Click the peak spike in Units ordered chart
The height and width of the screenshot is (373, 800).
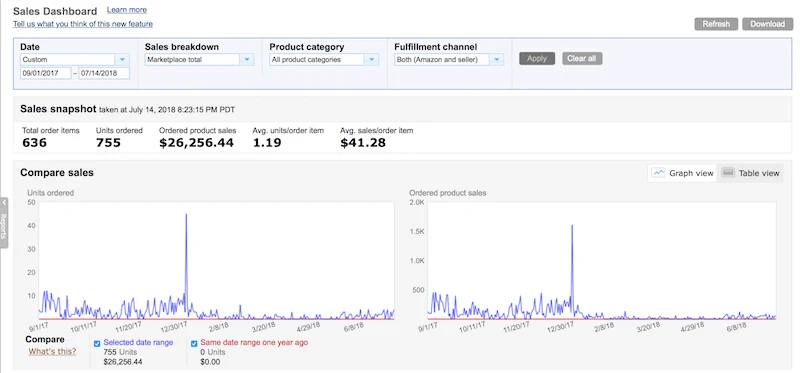pyautogui.click(x=186, y=215)
